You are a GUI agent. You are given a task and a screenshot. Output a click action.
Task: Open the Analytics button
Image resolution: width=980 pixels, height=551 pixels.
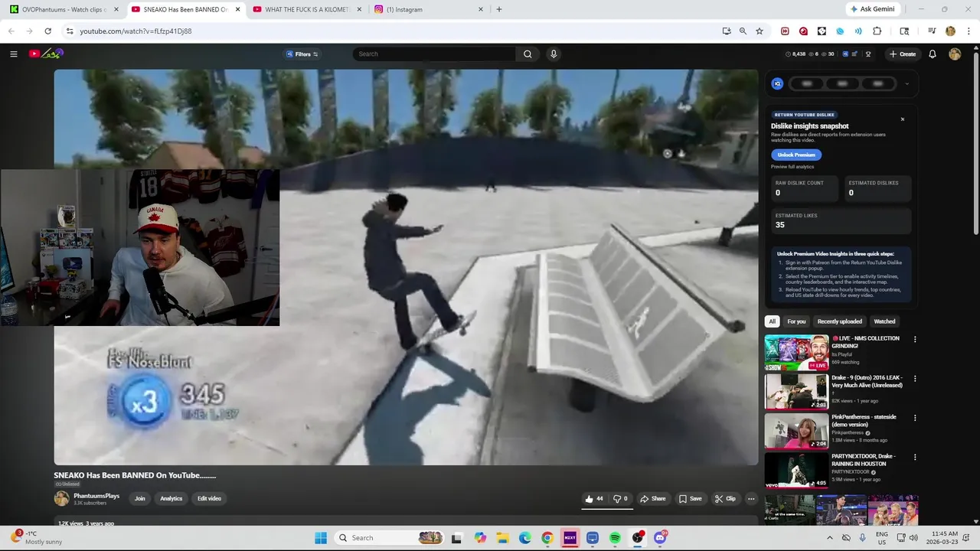point(171,498)
